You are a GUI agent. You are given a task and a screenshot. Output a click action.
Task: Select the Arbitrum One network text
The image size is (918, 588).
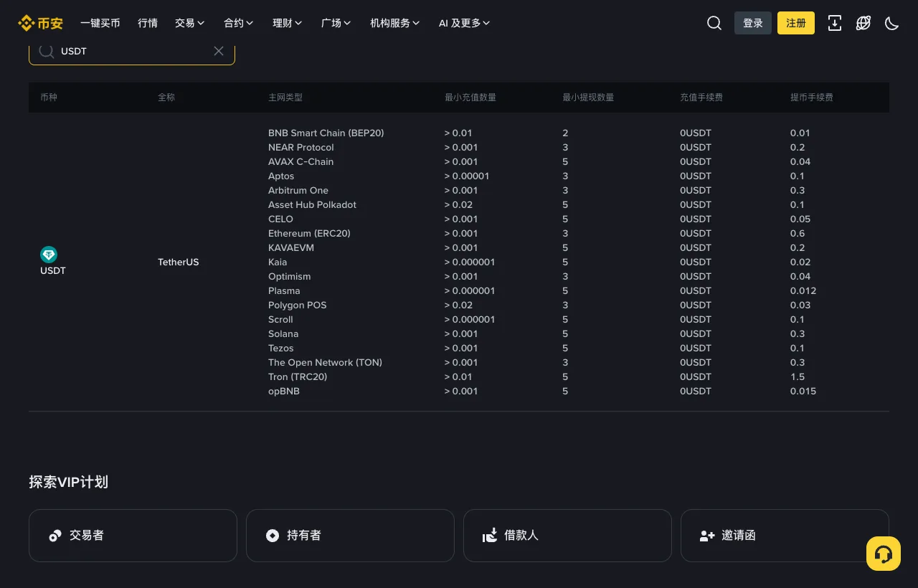click(x=298, y=190)
